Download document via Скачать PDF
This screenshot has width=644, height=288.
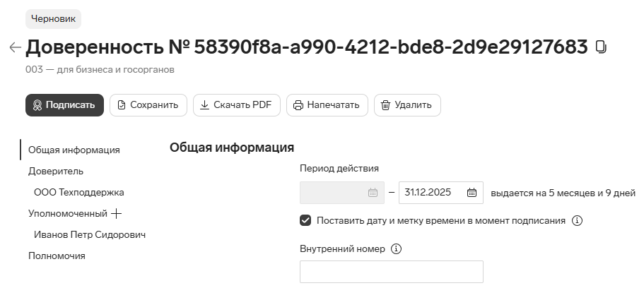(237, 105)
